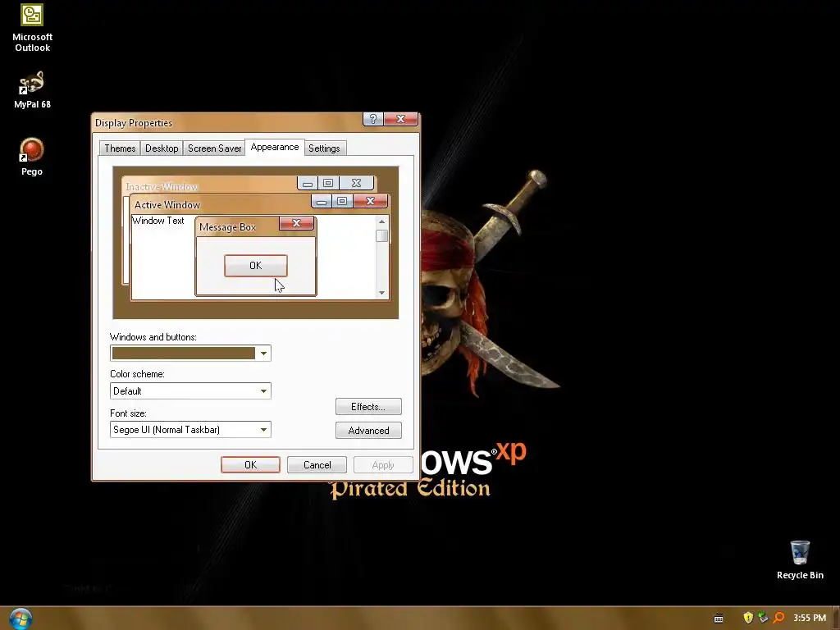Screen dimensions: 840x630
Task: Click the Inactive Window preview title
Action: coord(162,186)
